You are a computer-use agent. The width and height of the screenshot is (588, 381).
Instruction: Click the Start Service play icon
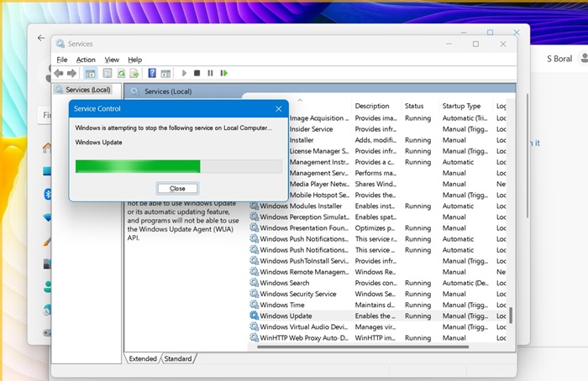[x=184, y=73]
